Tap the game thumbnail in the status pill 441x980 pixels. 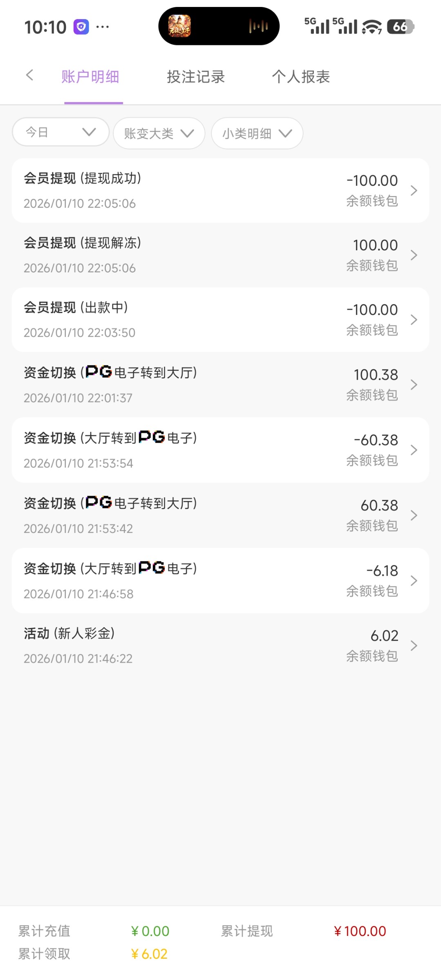(x=179, y=26)
